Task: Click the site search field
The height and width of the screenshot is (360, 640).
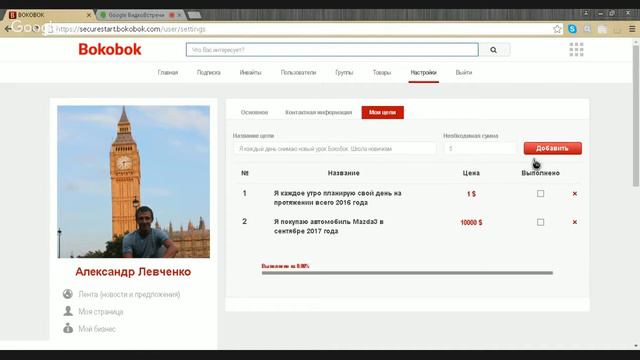Action: (332, 50)
